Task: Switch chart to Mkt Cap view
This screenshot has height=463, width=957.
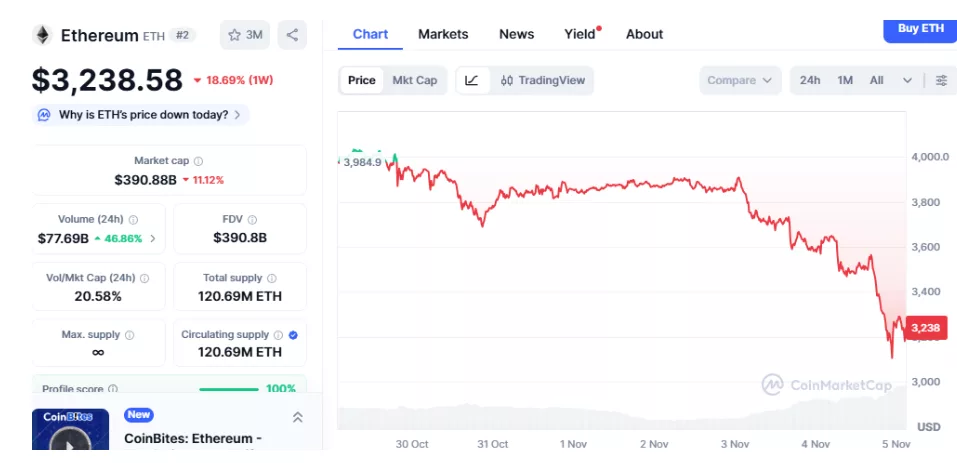Action: pyautogui.click(x=414, y=80)
